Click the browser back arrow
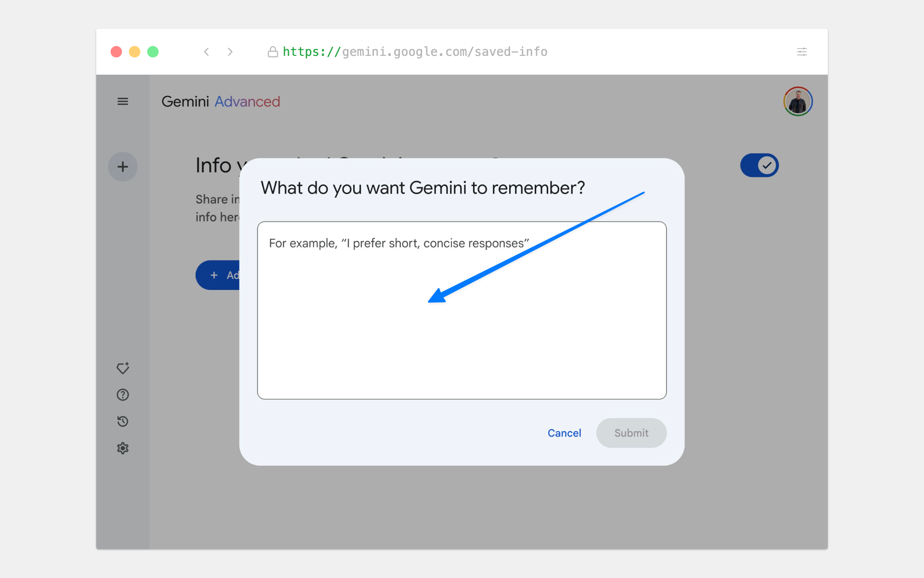 [x=206, y=52]
